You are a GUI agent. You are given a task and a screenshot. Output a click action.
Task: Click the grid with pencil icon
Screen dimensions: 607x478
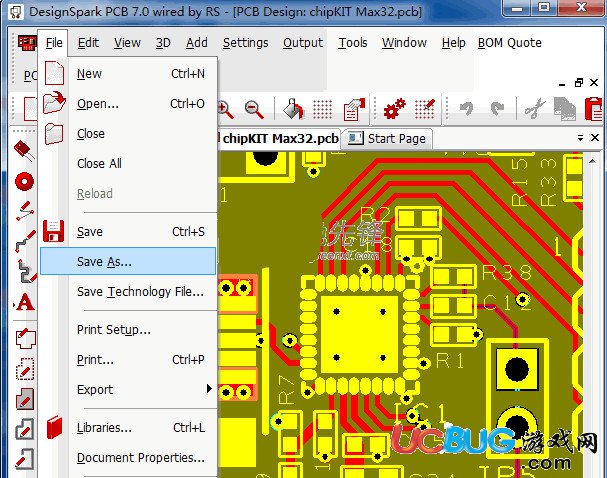[x=425, y=109]
